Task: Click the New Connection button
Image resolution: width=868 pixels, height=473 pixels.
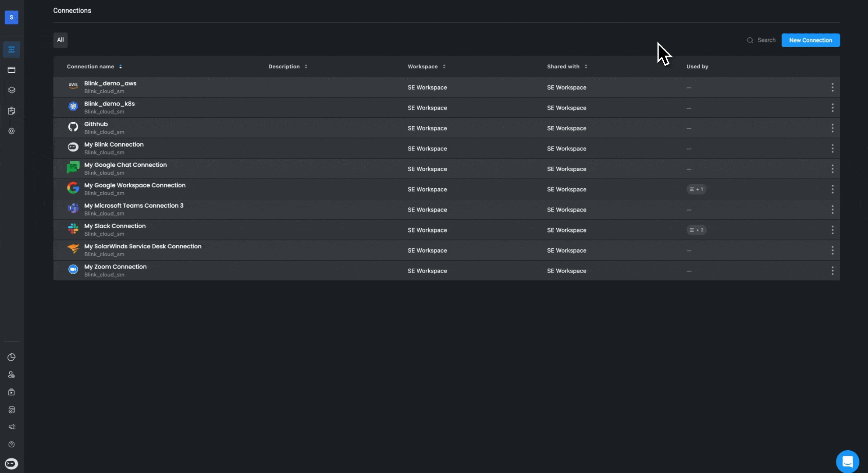Action: click(810, 40)
